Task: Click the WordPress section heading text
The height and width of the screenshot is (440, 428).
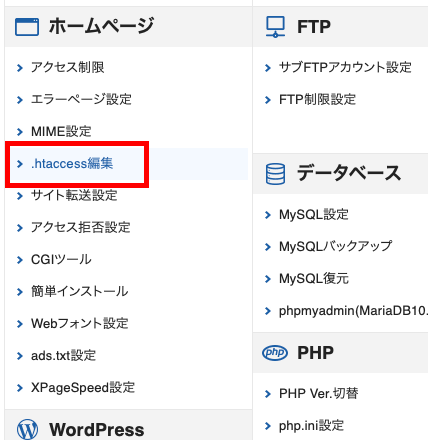Action: [97, 429]
